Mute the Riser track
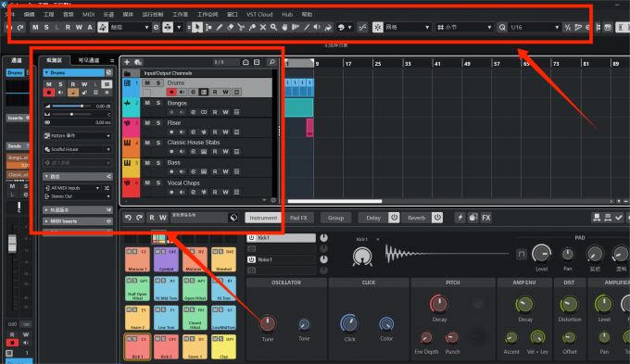This screenshot has width=630, height=364. 147,122
